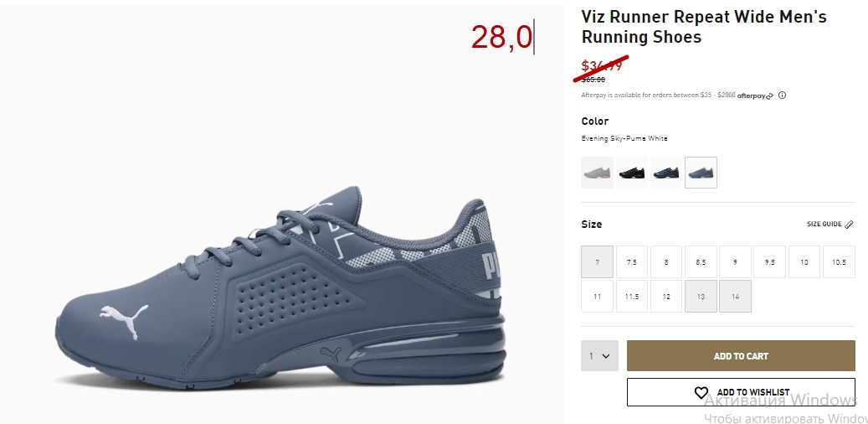Screen dimensions: 868x424
Task: Click the Afterpay logo
Action: (755, 96)
